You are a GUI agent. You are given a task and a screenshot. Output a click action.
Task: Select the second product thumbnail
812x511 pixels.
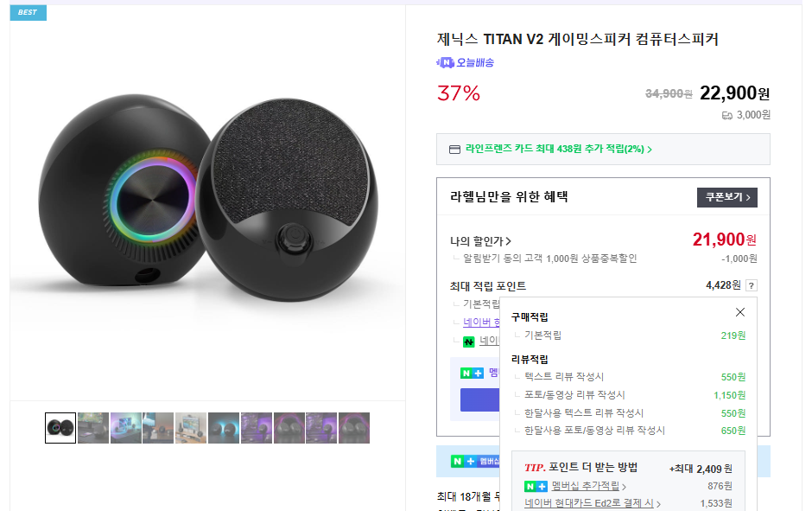click(93, 428)
